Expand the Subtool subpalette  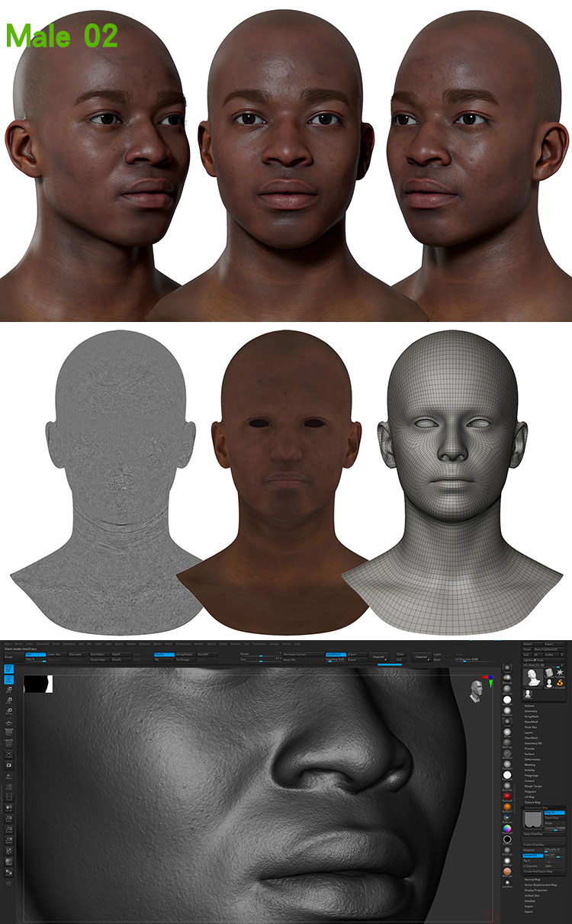tap(529, 706)
